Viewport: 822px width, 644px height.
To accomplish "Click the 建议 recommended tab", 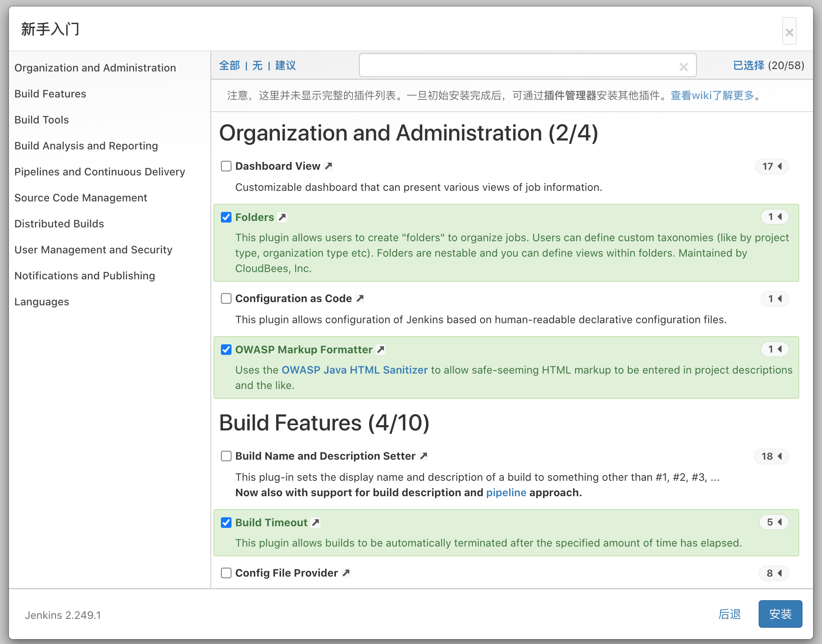I will point(284,65).
